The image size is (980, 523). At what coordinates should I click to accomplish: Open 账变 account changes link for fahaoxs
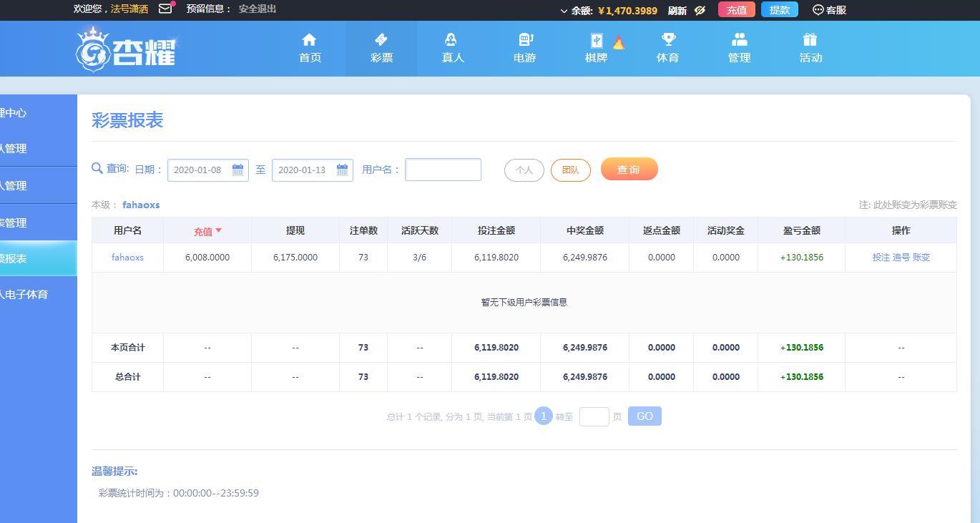coord(921,258)
